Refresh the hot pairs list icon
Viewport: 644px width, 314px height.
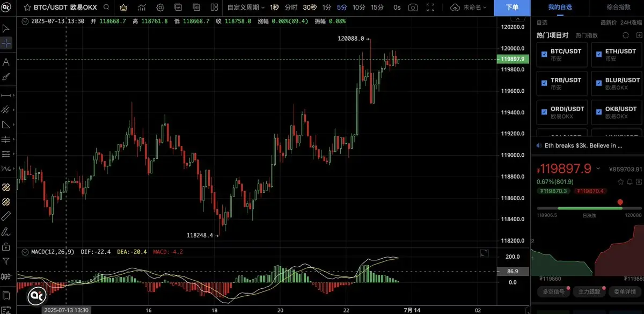(x=625, y=35)
